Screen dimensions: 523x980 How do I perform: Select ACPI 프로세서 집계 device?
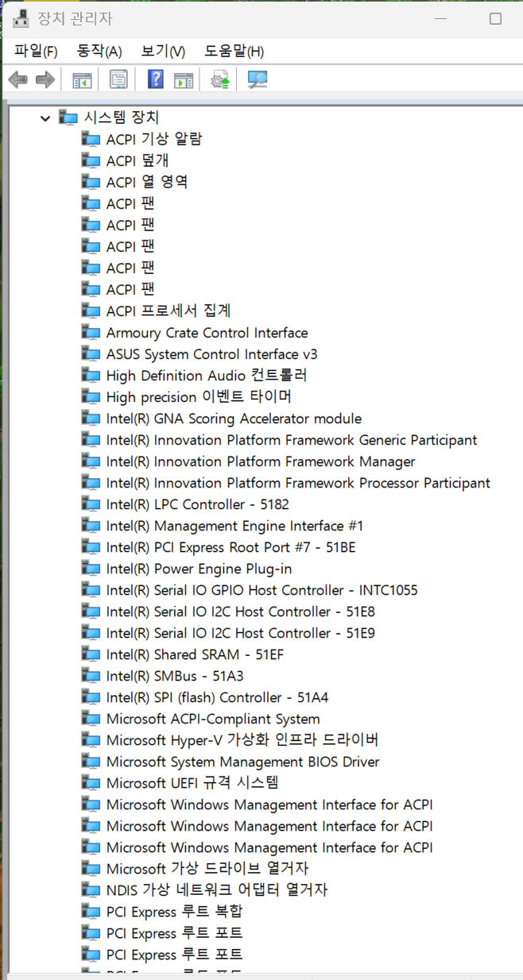tap(169, 311)
